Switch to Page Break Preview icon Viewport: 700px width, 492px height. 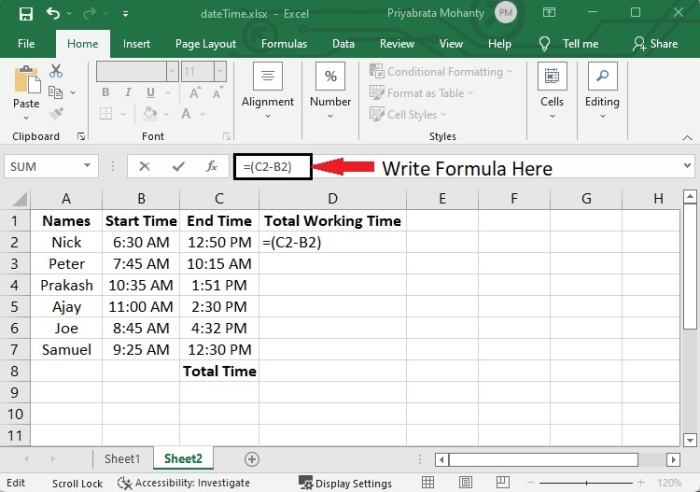pyautogui.click(x=503, y=483)
